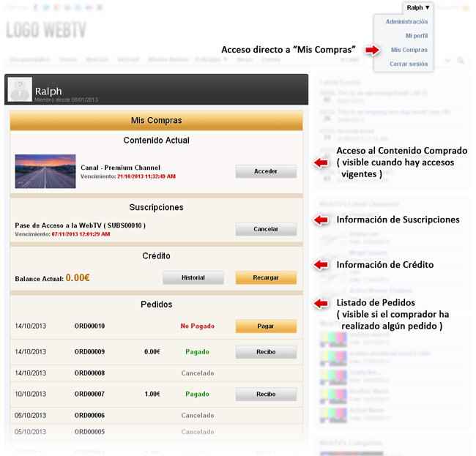
Task: Select order number ORD00009
Action: [89, 352]
